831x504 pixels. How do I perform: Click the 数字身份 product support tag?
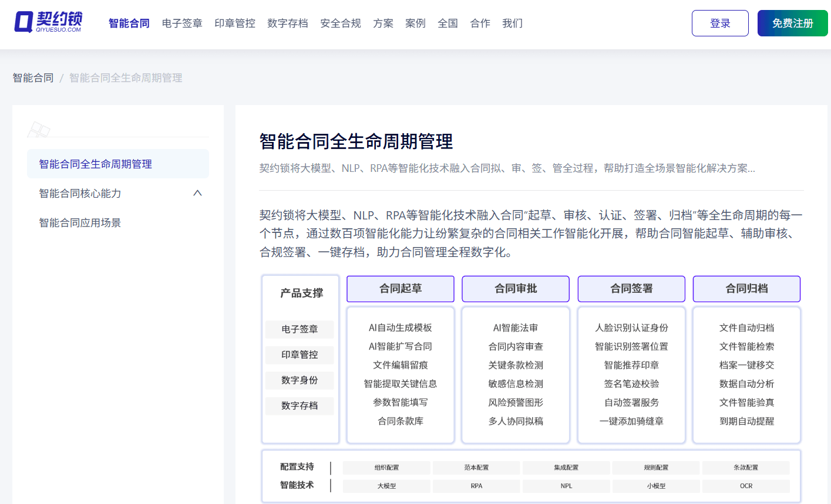click(300, 380)
